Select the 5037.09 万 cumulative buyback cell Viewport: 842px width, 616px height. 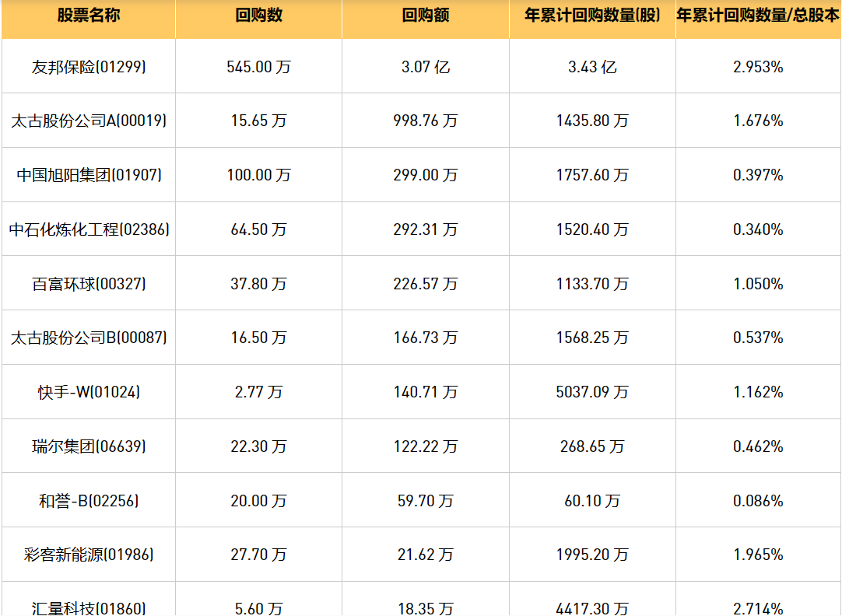pyautogui.click(x=592, y=392)
